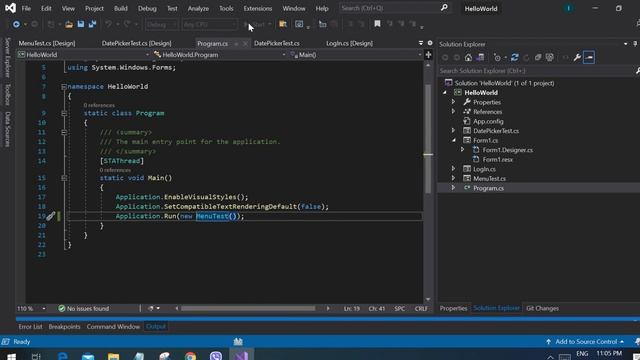Expand the Properties node in Solution Explorer
This screenshot has height=360, width=640.
(x=453, y=102)
